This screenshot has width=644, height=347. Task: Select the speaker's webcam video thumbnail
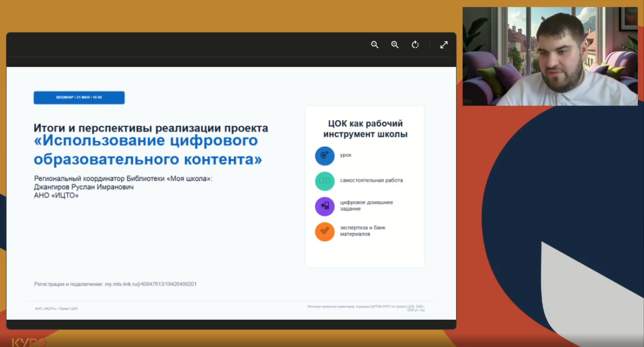tap(550, 56)
